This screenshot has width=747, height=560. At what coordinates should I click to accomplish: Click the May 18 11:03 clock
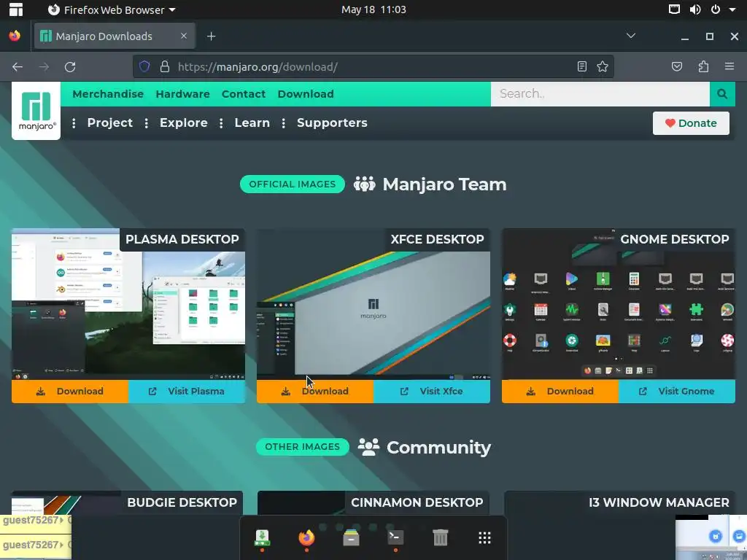tap(373, 9)
